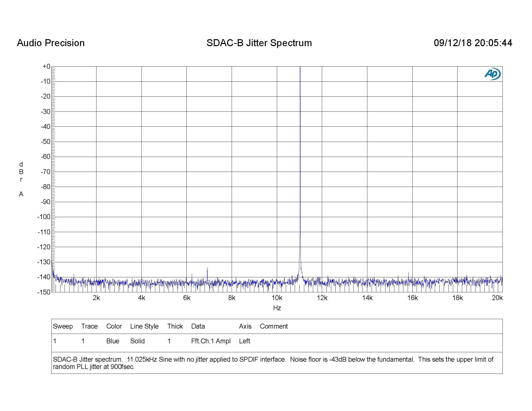The height and width of the screenshot is (411, 532).
Task: Click the Line Style column header
Action: (144, 326)
